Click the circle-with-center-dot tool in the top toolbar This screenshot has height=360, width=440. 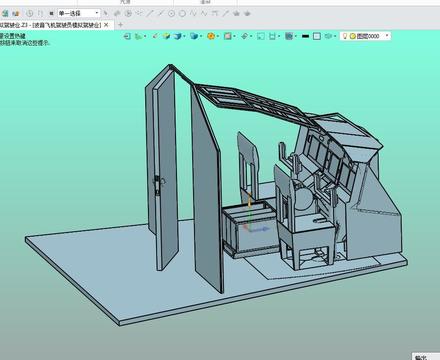(x=171, y=13)
